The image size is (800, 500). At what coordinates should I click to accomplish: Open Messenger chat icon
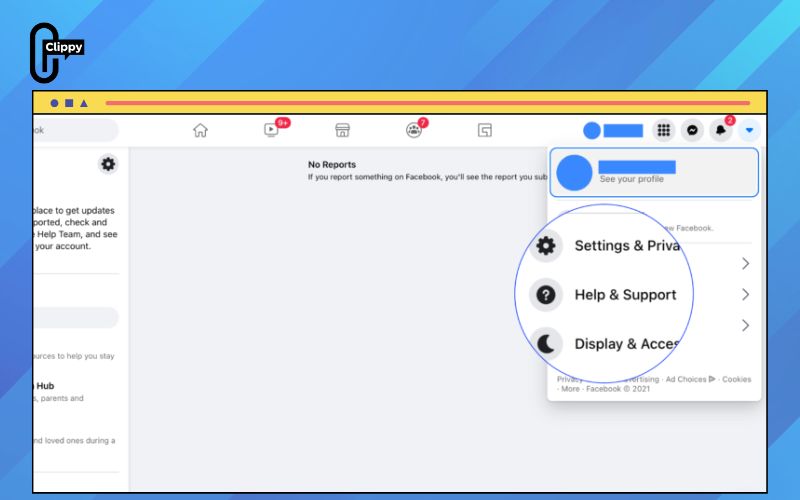click(692, 131)
